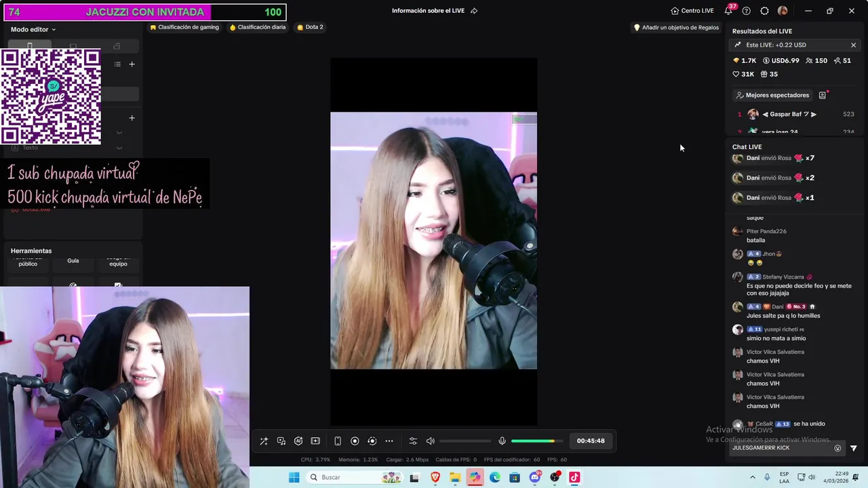868x488 pixels.
Task: Click the Este LIVE: +0.22 USD banner
Action: click(795, 45)
